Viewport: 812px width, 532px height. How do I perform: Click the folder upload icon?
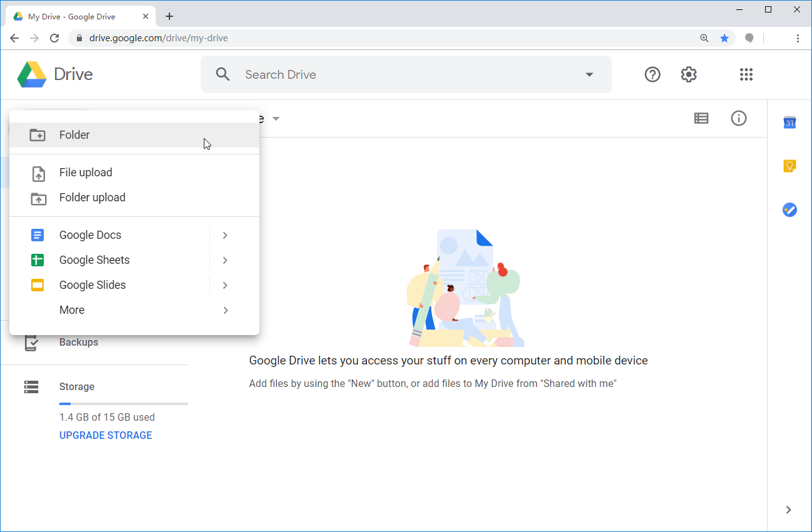(38, 198)
